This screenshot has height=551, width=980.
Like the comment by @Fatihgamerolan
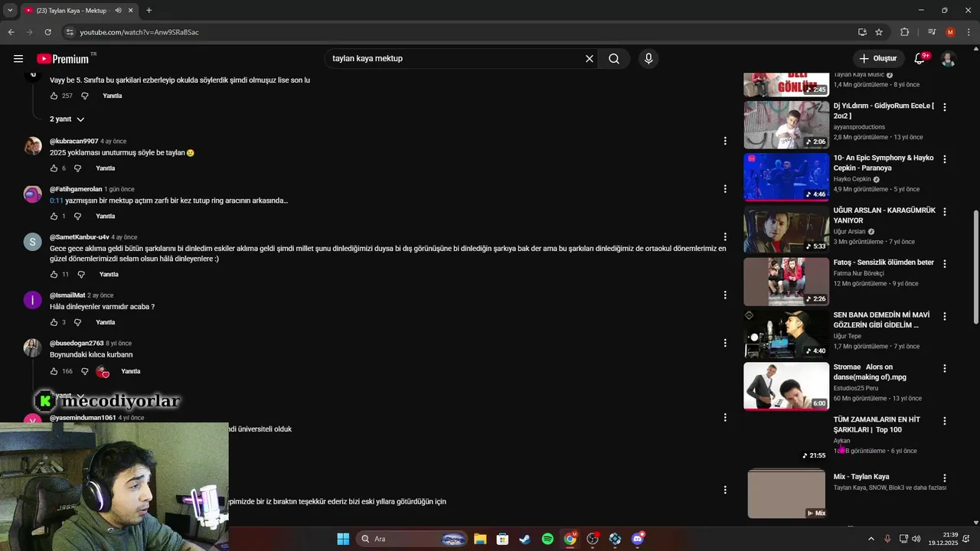pyautogui.click(x=54, y=217)
